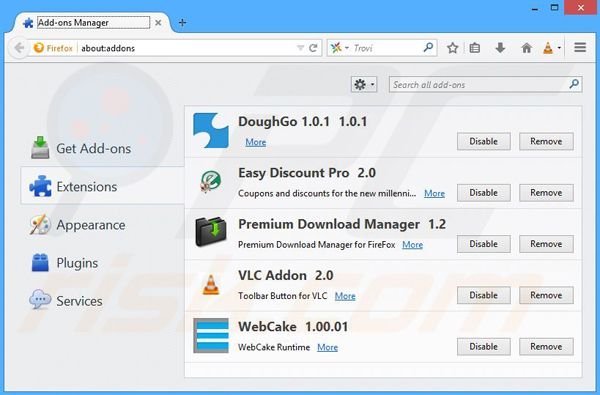This screenshot has width=600, height=395.
Task: Show bookmarks list icon
Action: (474, 48)
